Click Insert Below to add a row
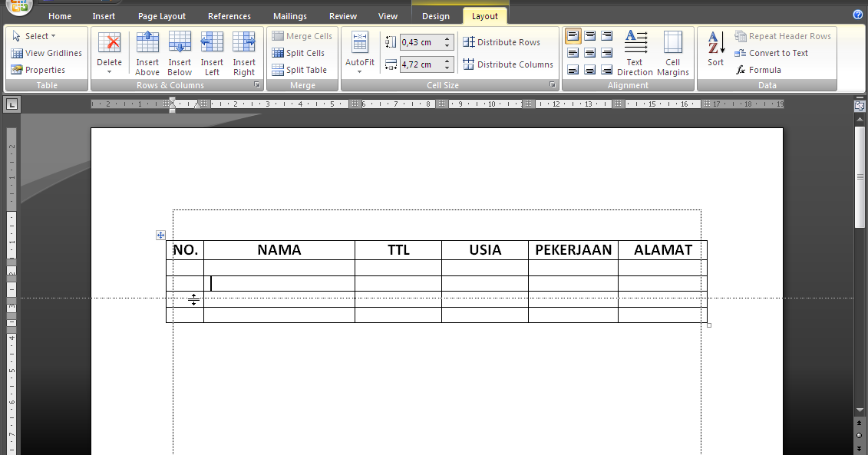 [x=179, y=51]
